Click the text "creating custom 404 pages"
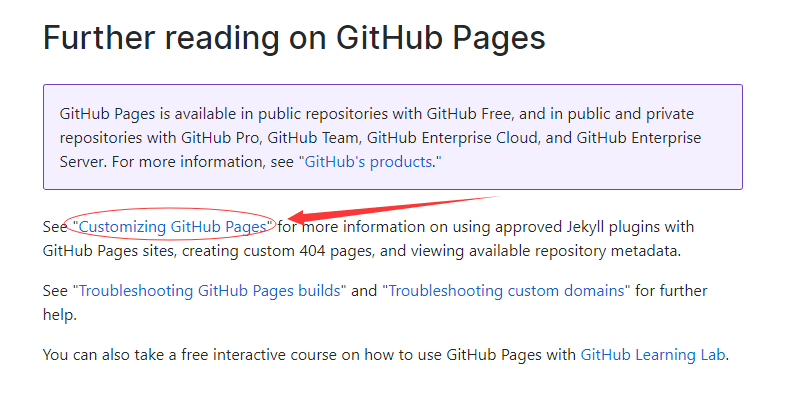This screenshot has width=802, height=394. pos(279,251)
